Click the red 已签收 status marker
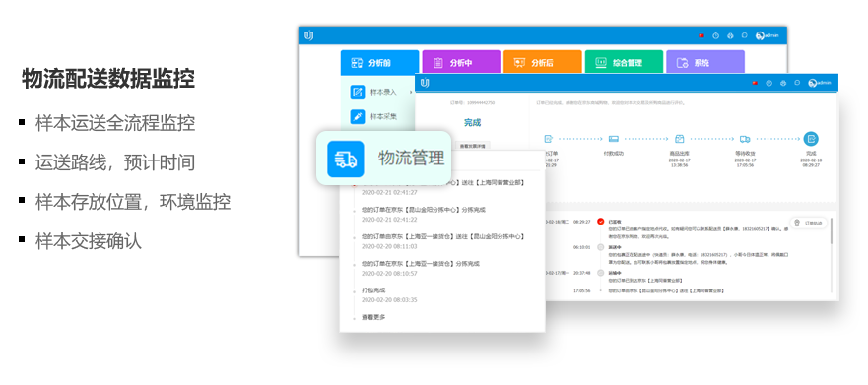This screenshot has width=868, height=385. pos(601,222)
